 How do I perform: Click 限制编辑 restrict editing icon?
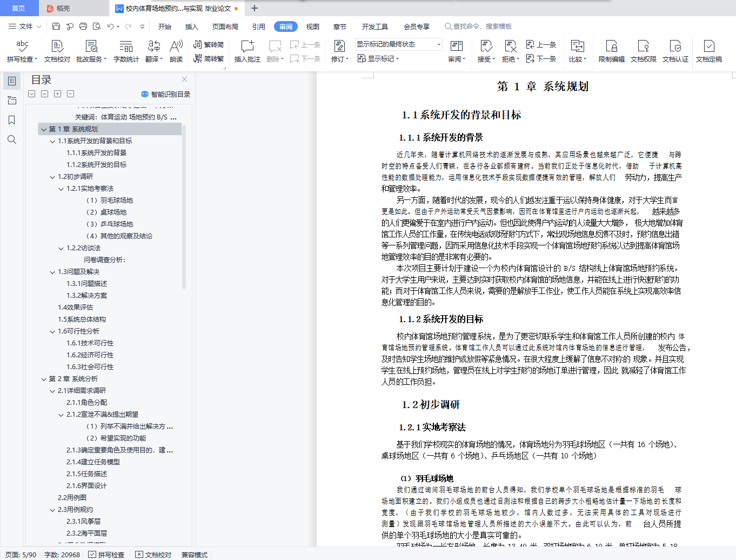612,51
